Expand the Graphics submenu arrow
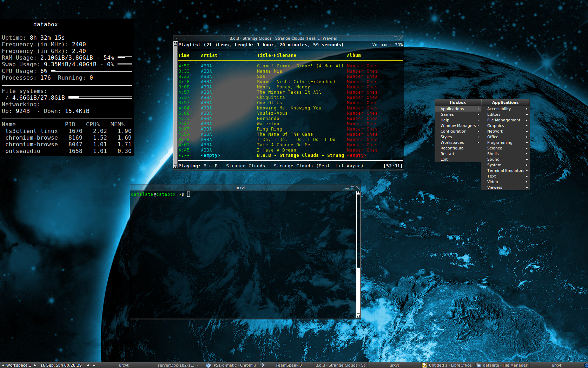Viewport: 588px width, 368px height. (527, 126)
